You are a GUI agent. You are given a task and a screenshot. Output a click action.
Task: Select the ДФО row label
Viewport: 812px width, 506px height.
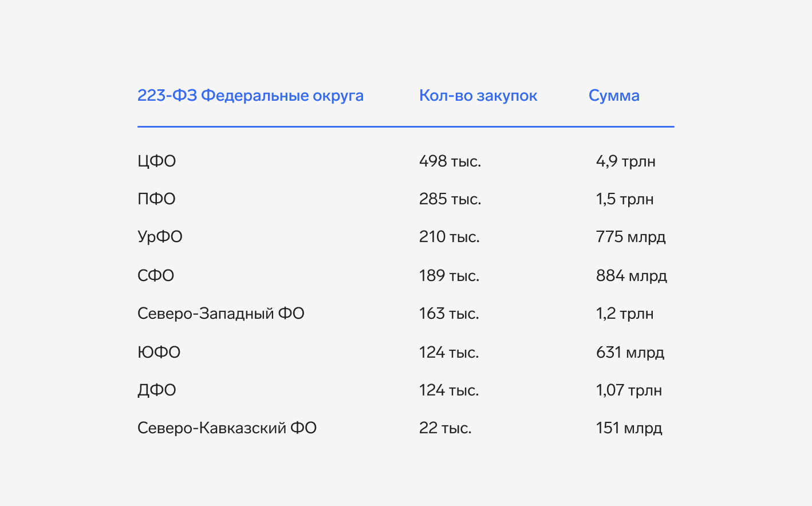click(x=156, y=390)
